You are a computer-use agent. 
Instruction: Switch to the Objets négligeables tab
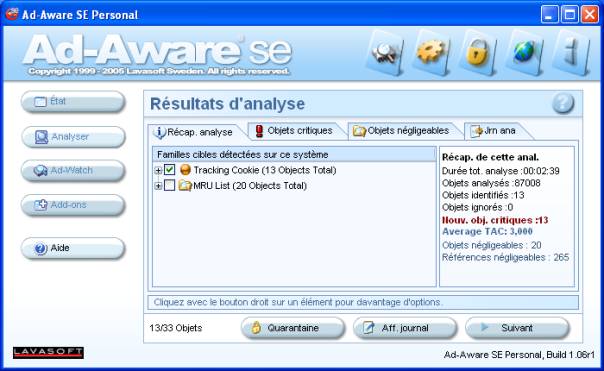tap(402, 131)
